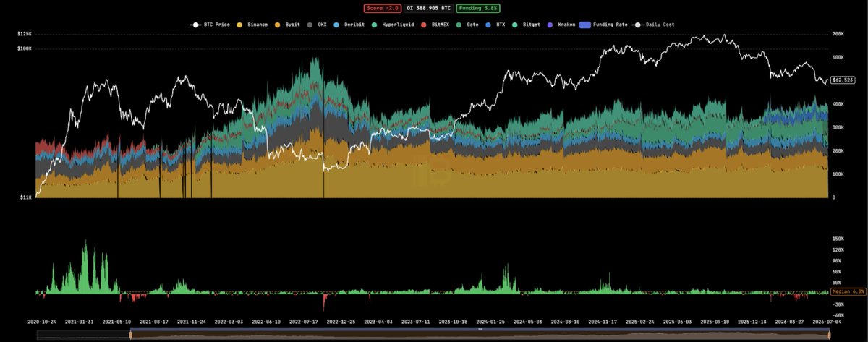868x342 pixels.
Task: Click the 700K open interest axis label
Action: [838, 33]
